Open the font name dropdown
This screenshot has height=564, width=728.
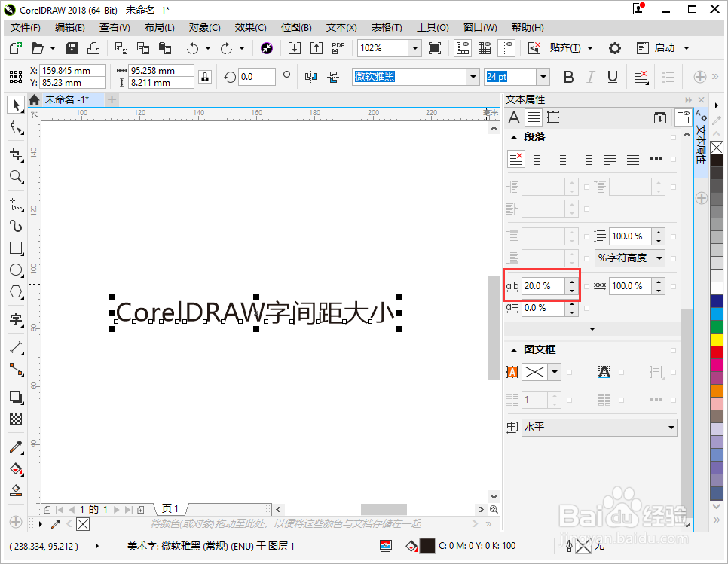pos(473,77)
